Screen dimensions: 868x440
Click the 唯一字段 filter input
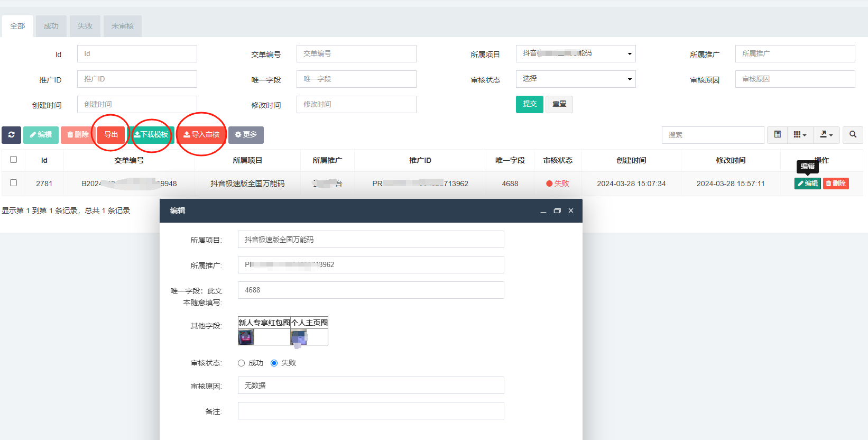356,79
